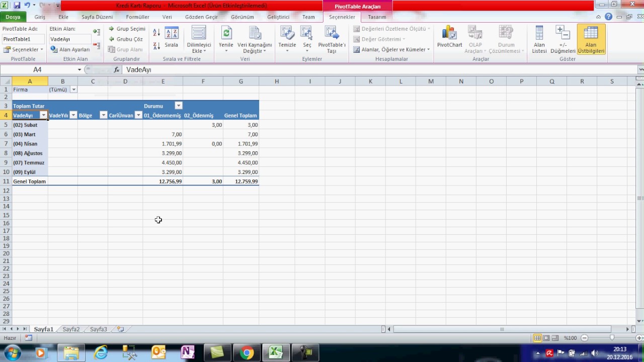This screenshot has width=644, height=362.
Task: Switch to Page Break Preview icon
Action: click(x=554, y=338)
